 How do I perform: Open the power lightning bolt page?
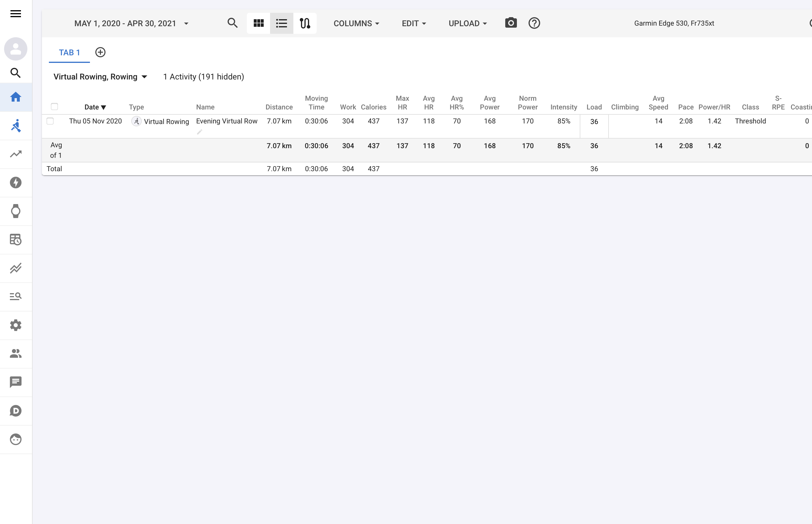16,183
